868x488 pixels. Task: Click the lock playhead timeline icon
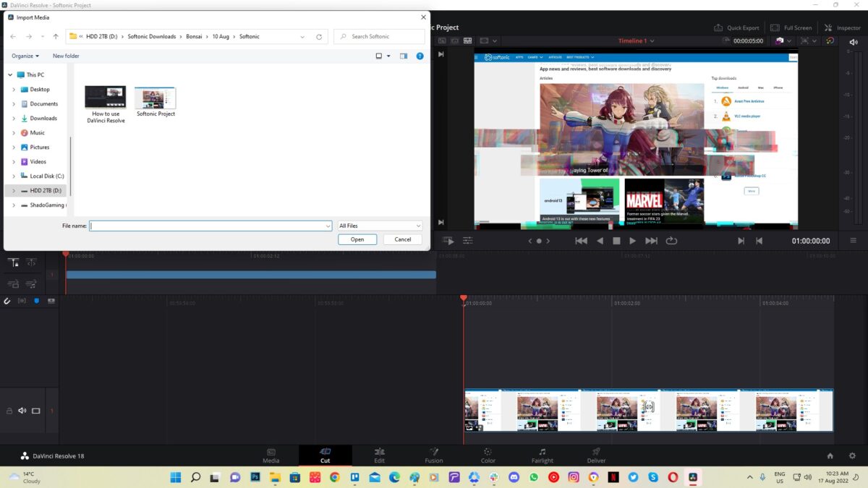(x=14, y=262)
